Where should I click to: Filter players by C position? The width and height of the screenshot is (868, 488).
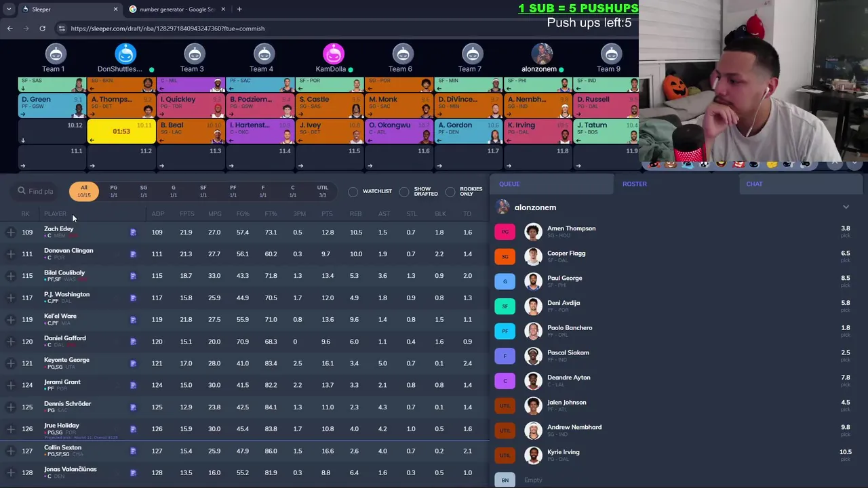(293, 191)
